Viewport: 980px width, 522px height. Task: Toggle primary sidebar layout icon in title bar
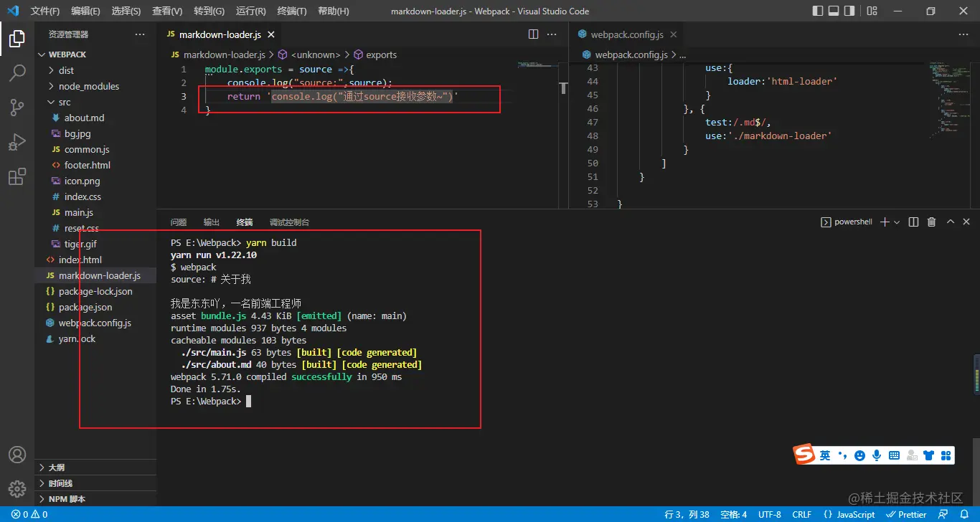[x=818, y=11]
